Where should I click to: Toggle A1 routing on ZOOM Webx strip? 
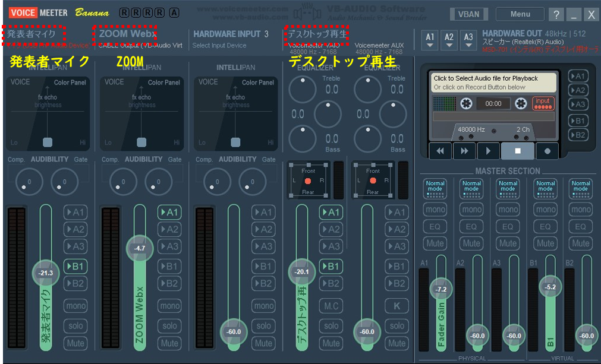[x=169, y=213]
